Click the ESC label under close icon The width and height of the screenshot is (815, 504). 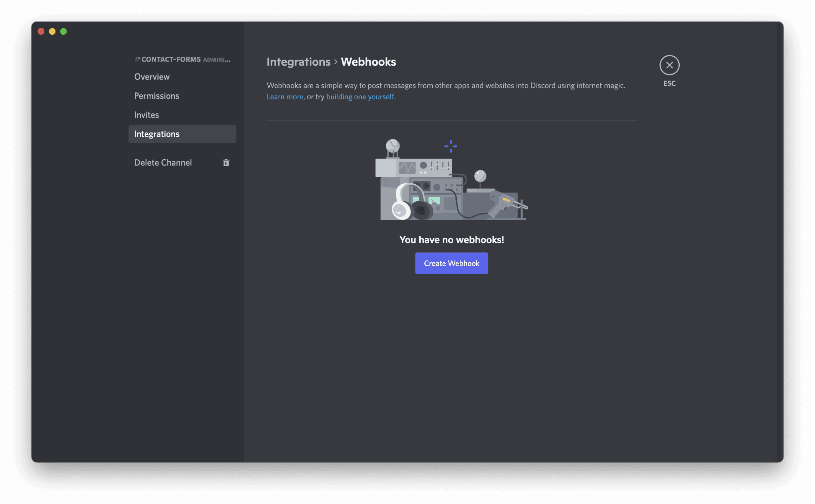(669, 83)
